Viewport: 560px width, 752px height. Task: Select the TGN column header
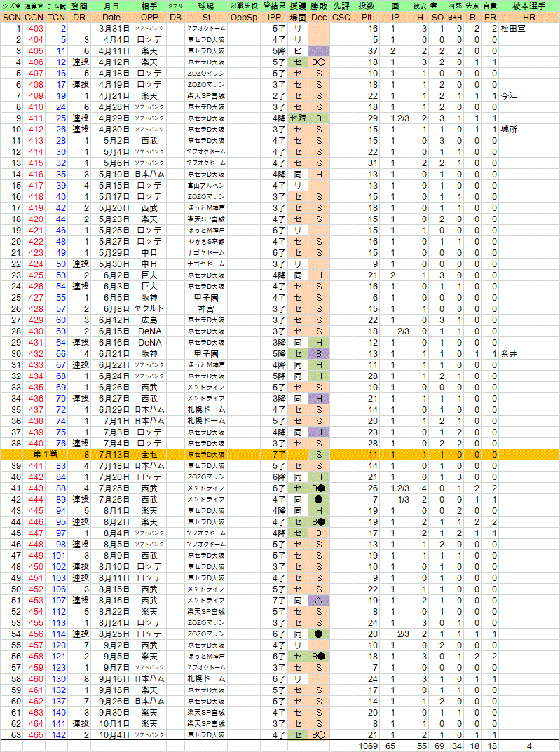(57, 18)
